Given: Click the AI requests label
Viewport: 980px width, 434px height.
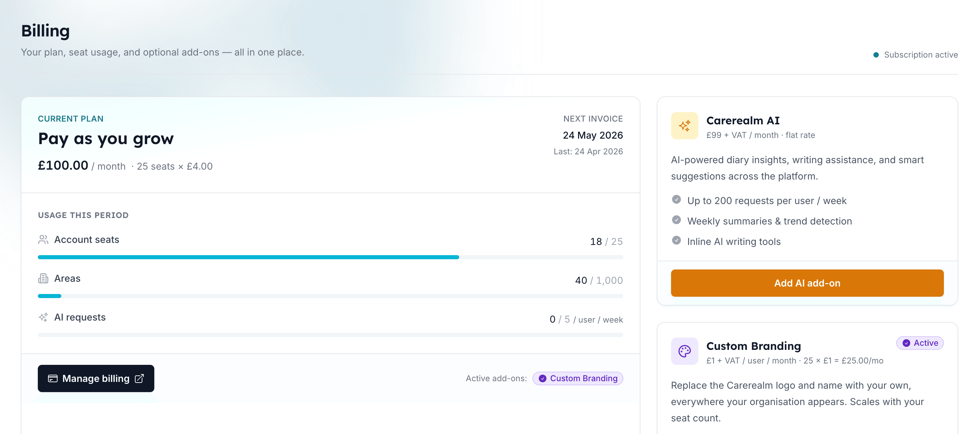Looking at the screenshot, I should click(x=80, y=317).
